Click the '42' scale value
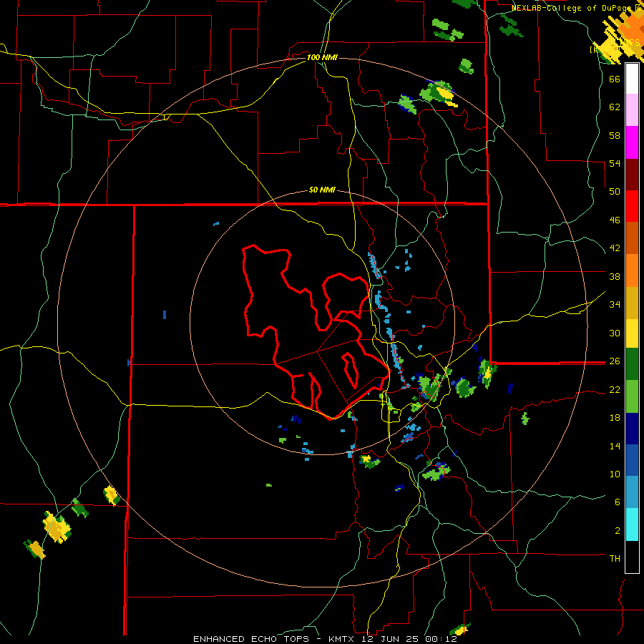644x644 pixels. (615, 248)
